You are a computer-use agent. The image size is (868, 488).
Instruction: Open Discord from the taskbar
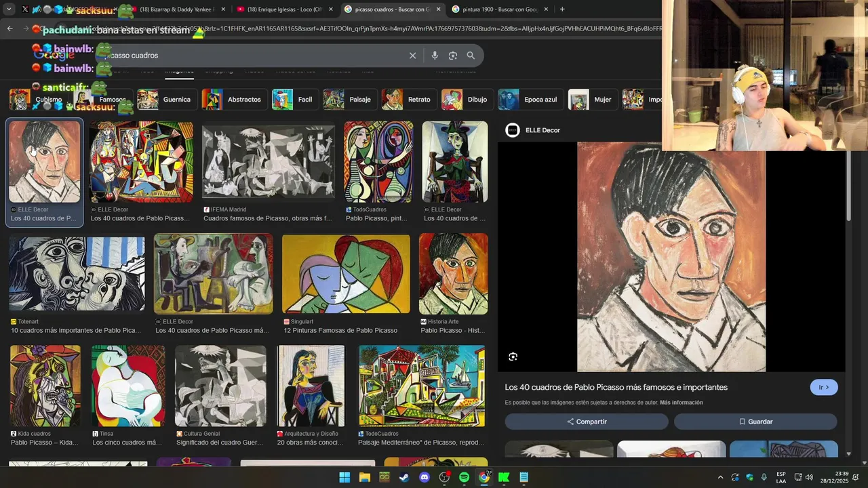point(425,477)
